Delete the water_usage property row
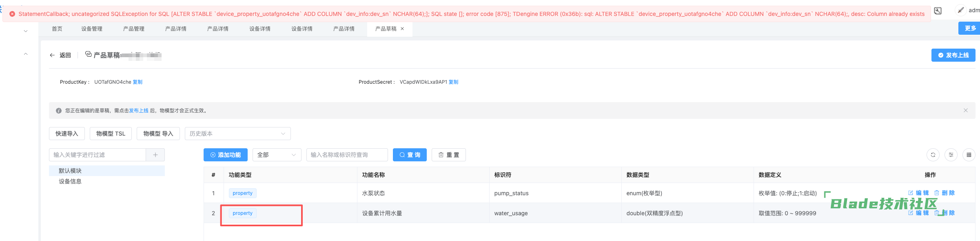Screen dimensions: 980x241 (945, 213)
